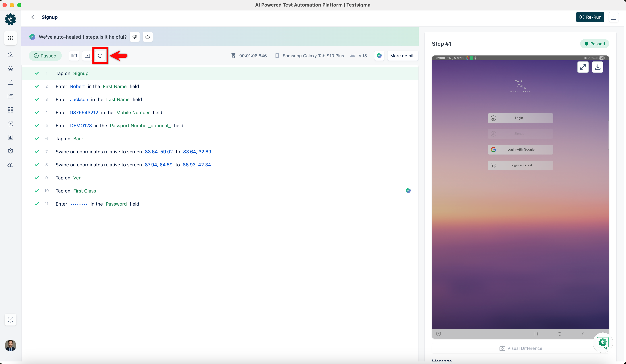Open the step screenshots view icon

tap(74, 56)
